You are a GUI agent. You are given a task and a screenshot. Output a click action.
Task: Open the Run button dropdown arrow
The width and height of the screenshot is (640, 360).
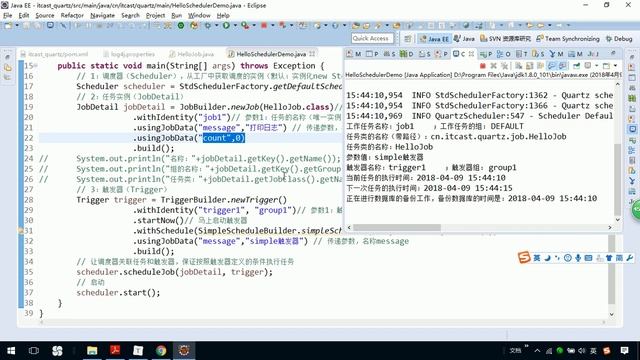[235, 25]
